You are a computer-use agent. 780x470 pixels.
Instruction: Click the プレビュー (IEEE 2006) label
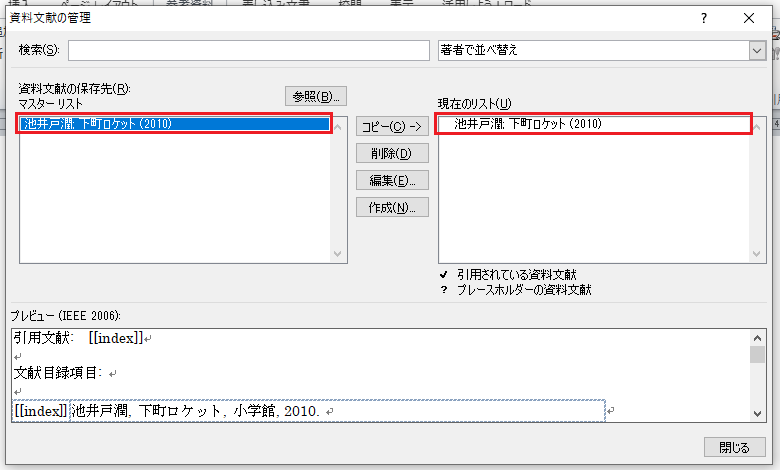point(66,316)
